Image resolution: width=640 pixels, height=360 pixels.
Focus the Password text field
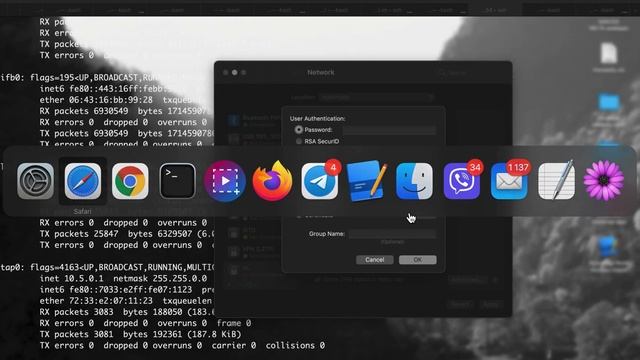[x=389, y=130]
